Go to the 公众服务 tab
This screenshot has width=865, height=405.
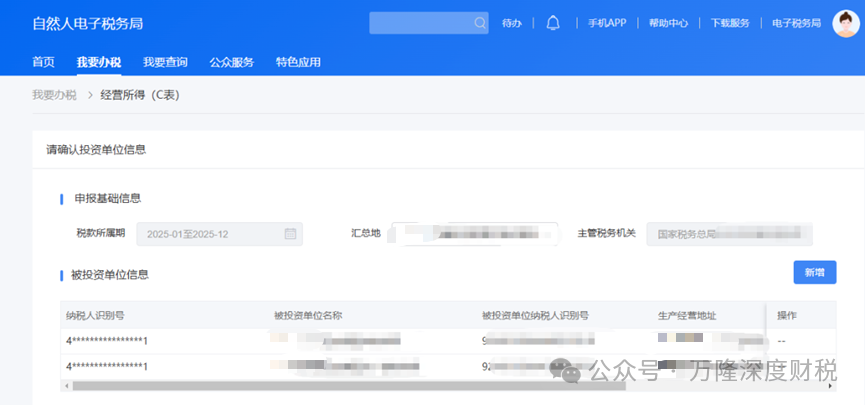231,62
